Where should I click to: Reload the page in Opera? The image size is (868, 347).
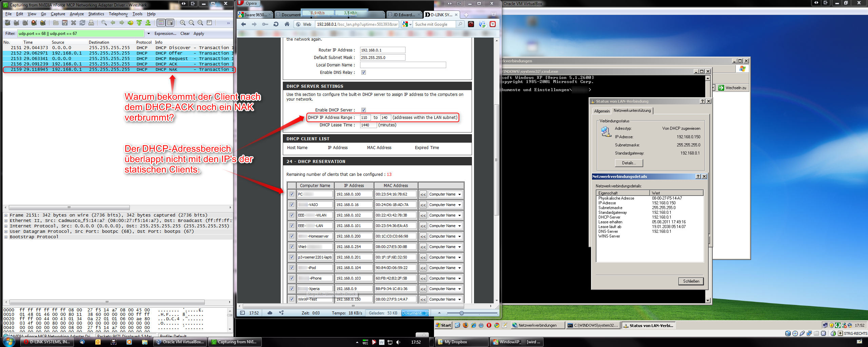(x=276, y=24)
